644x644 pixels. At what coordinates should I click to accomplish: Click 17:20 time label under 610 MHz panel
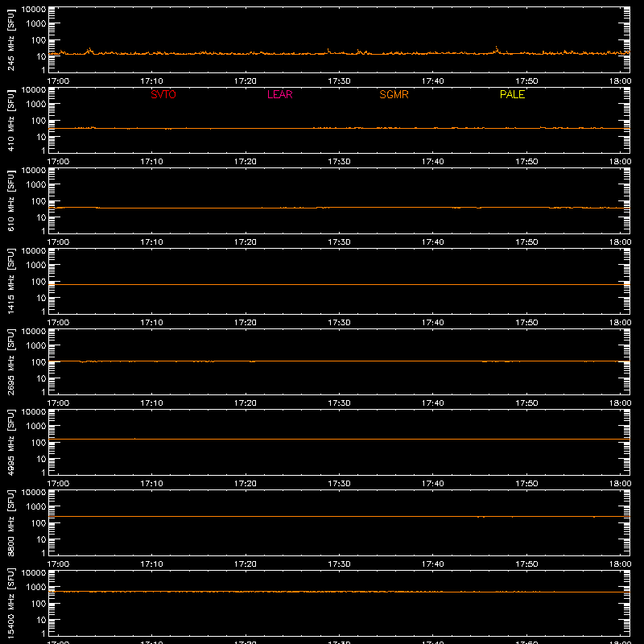coord(246,242)
